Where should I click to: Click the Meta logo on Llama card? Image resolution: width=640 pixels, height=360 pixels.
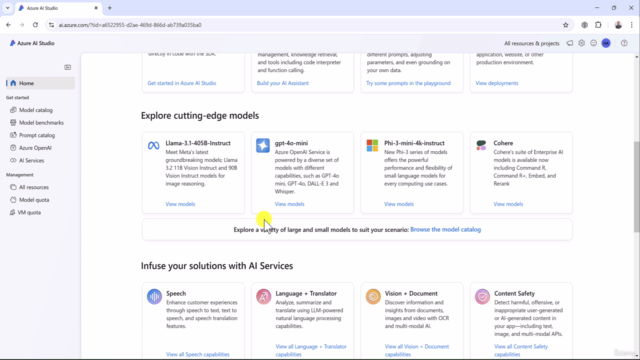click(x=153, y=145)
